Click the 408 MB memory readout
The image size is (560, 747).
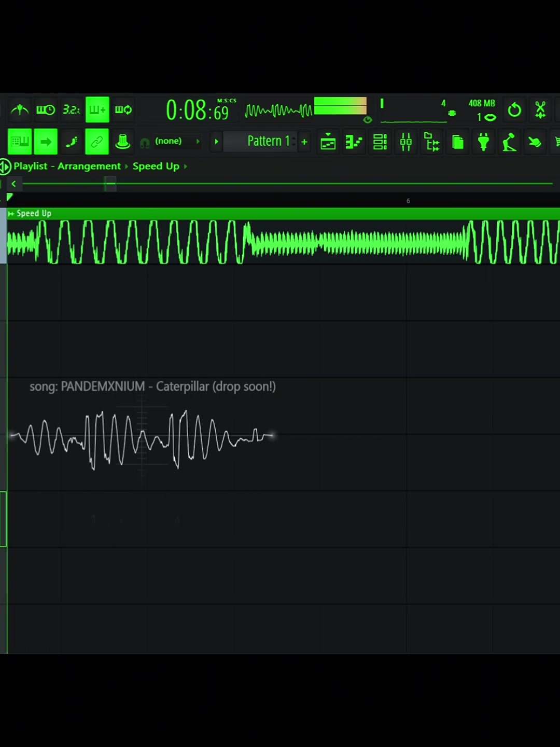482,103
